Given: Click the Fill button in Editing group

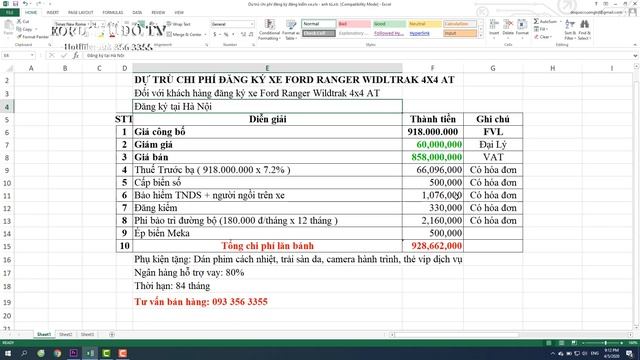Looking at the screenshot, I should click(x=541, y=29).
